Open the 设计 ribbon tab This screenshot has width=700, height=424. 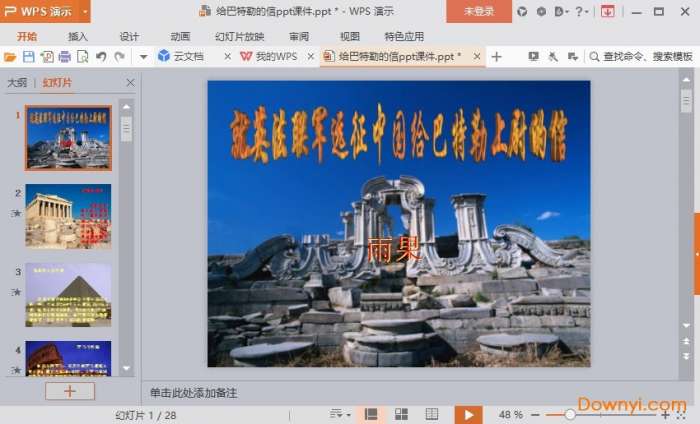[129, 37]
